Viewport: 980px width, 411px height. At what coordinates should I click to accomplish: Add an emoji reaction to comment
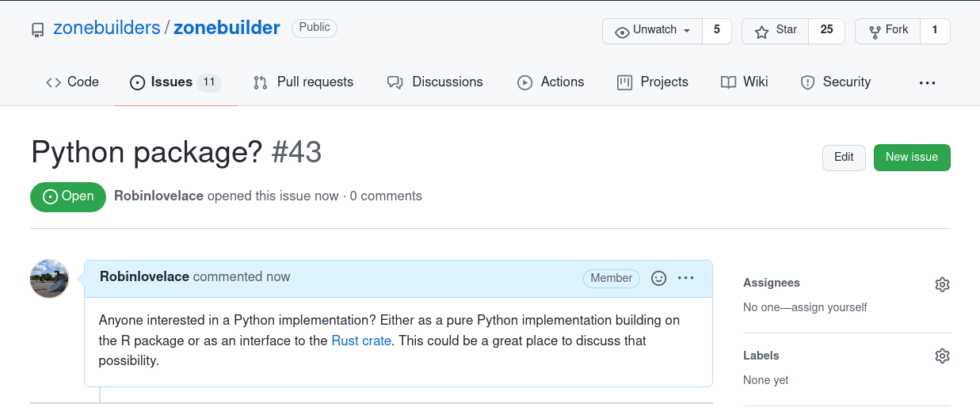[658, 278]
